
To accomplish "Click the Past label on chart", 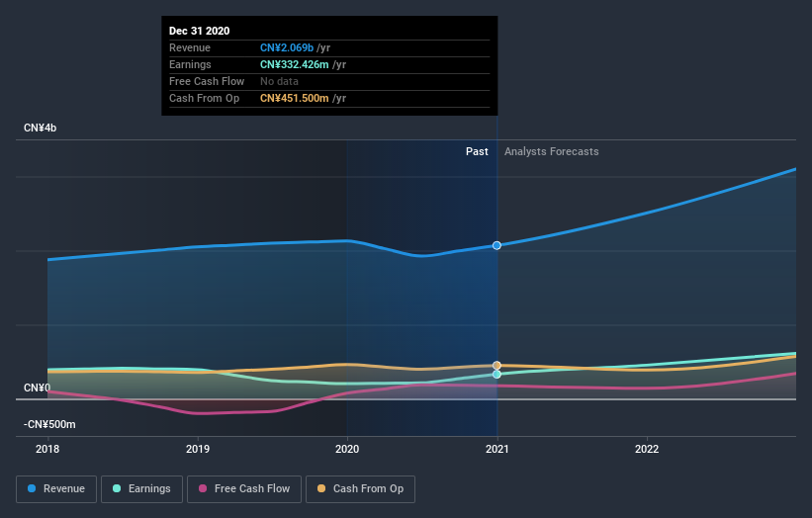I will (477, 151).
